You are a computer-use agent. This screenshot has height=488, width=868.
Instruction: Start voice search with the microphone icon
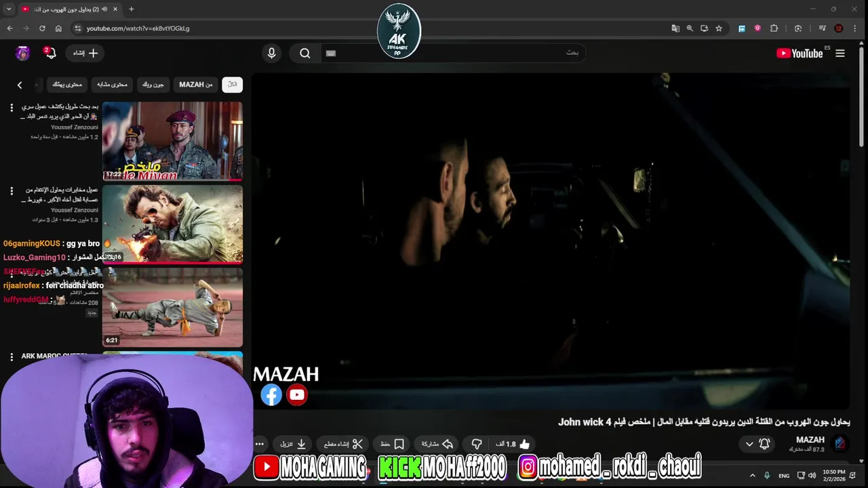pyautogui.click(x=272, y=54)
